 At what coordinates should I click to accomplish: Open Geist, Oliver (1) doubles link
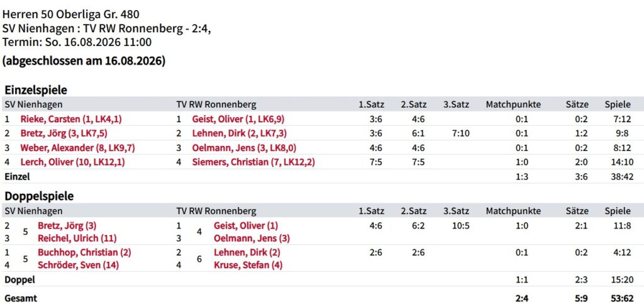[246, 225]
